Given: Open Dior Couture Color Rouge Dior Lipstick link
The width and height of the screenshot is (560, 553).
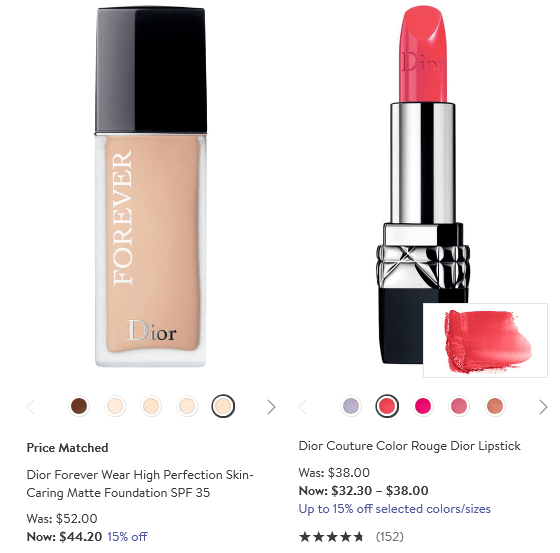Looking at the screenshot, I should click(x=409, y=446).
